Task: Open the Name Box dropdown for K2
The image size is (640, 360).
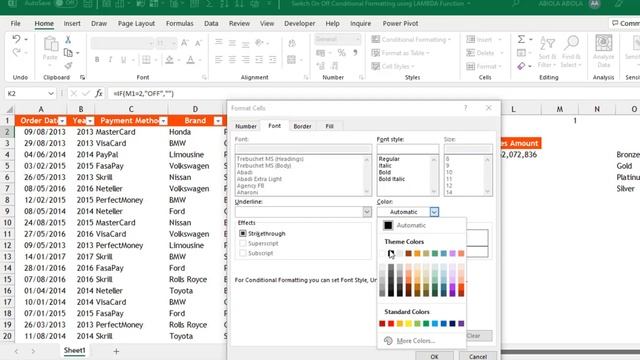Action: pyautogui.click(x=51, y=93)
